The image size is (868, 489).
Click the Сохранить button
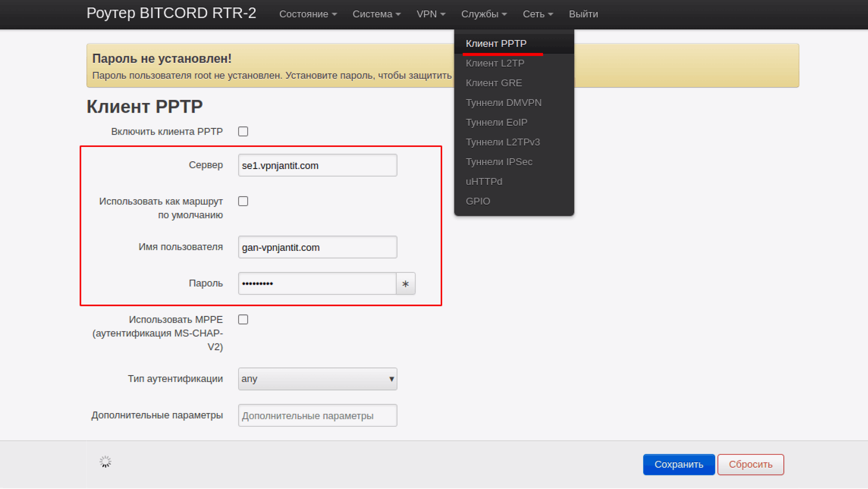point(679,465)
